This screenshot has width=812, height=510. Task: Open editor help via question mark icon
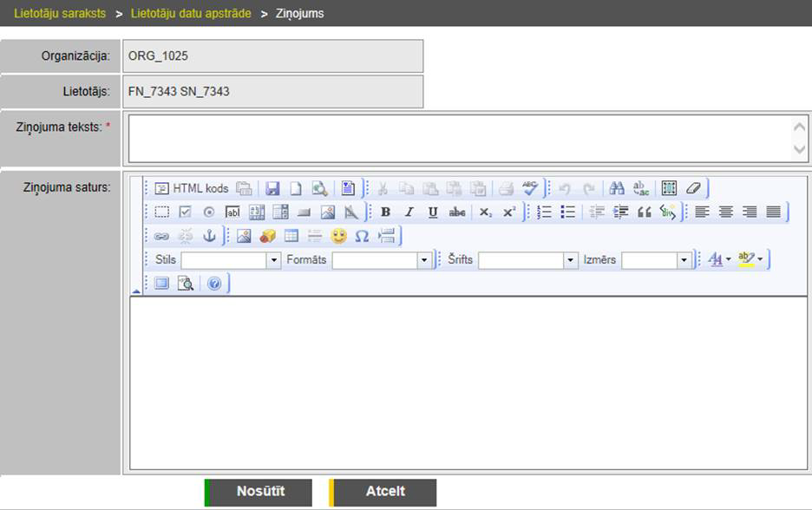click(x=214, y=284)
